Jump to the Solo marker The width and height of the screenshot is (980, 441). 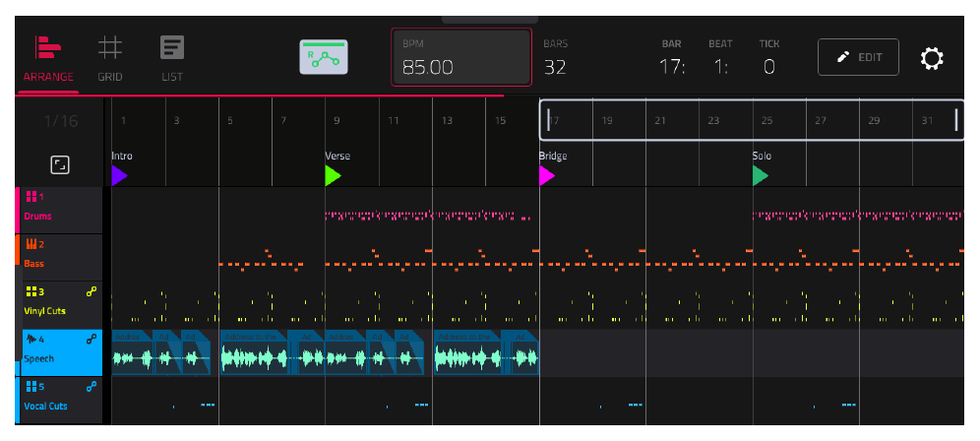[x=760, y=176]
